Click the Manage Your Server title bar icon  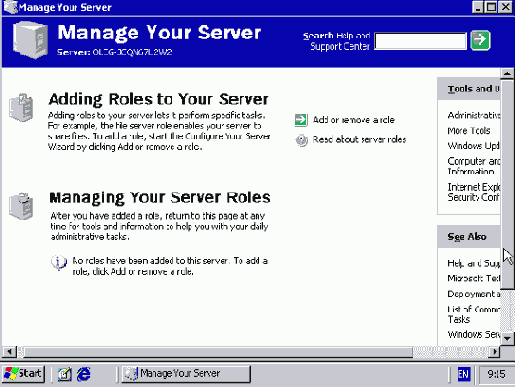coord(10,7)
